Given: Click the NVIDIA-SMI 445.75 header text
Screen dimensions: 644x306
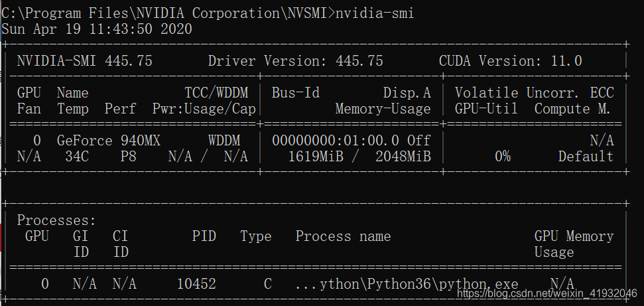Looking at the screenshot, I should [85, 61].
